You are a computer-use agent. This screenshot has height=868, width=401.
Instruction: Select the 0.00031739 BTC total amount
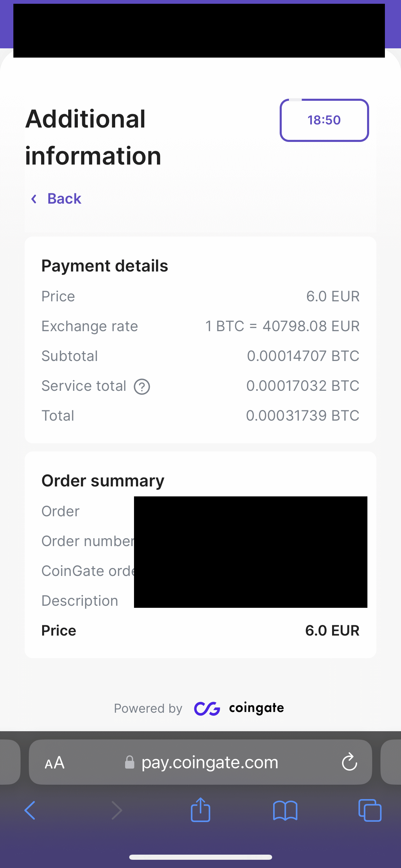pos(303,415)
